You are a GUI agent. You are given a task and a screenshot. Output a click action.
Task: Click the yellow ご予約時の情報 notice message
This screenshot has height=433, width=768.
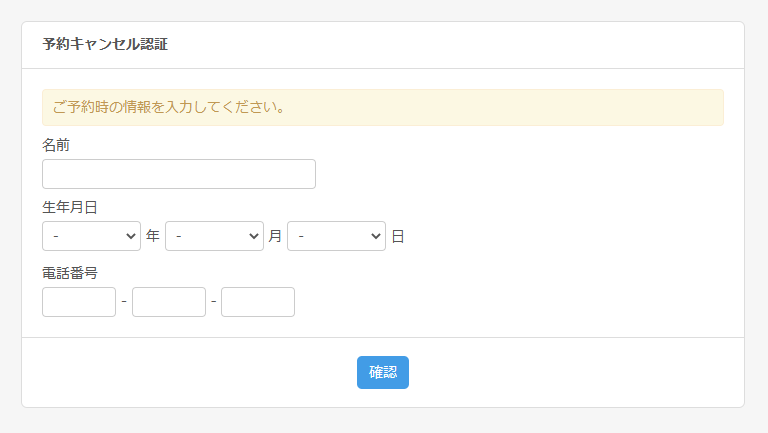[168, 107]
